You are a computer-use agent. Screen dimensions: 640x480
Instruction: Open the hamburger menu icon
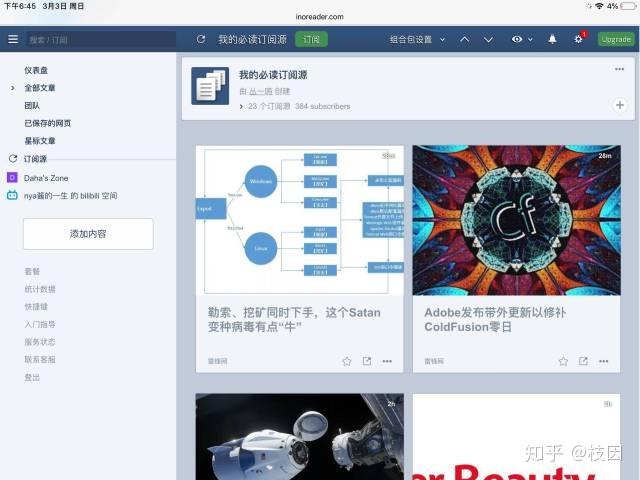point(13,39)
